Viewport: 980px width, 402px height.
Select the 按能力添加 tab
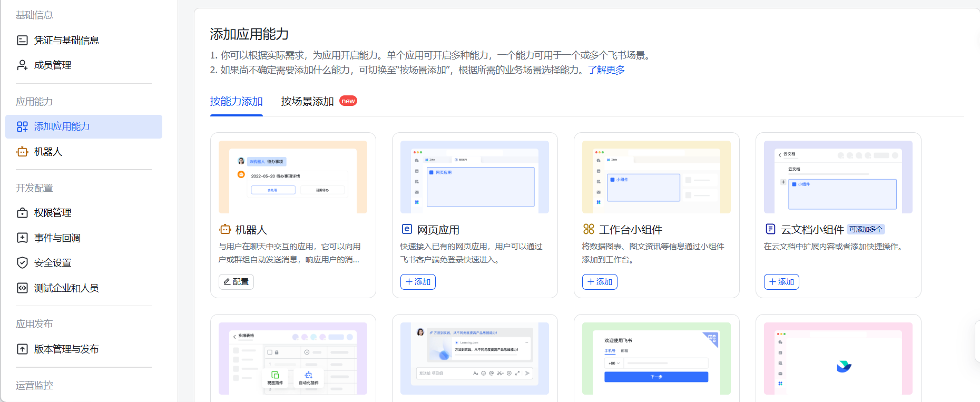(236, 101)
